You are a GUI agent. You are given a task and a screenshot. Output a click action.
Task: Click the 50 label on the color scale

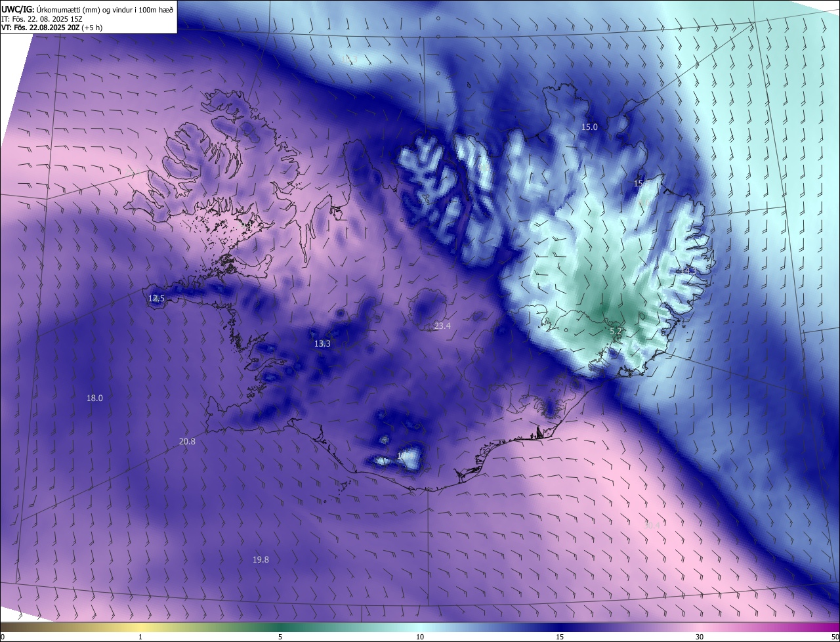click(835, 637)
